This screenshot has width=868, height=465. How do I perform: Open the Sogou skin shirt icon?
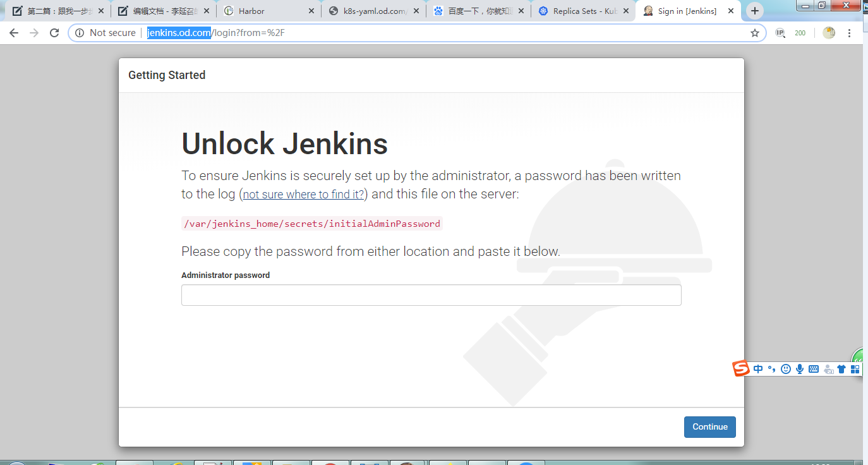841,369
